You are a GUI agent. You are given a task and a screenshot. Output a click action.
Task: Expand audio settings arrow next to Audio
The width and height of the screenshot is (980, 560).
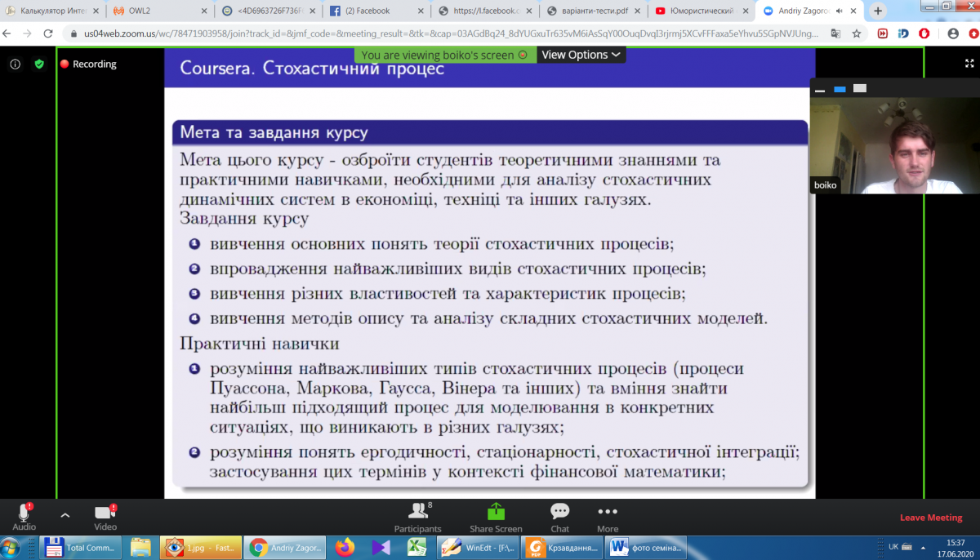click(65, 515)
